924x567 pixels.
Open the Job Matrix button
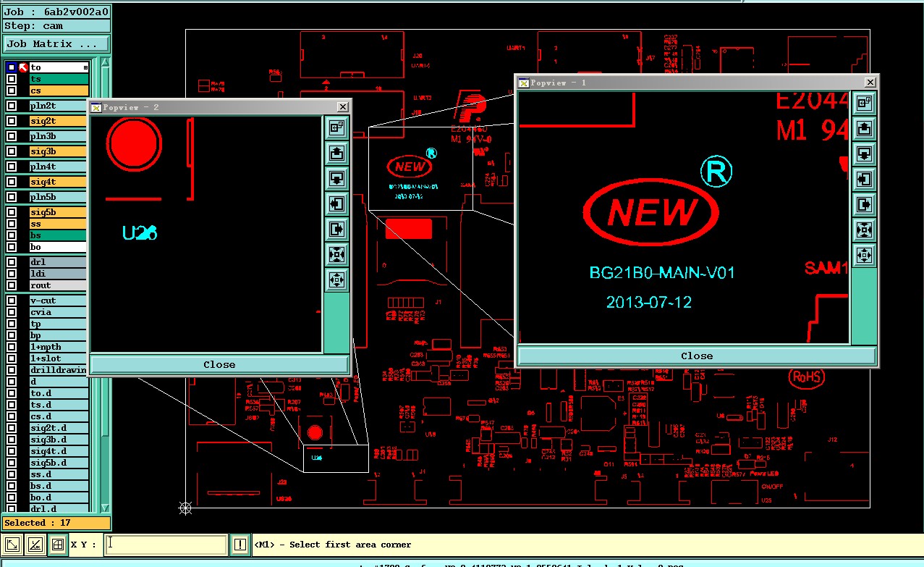point(56,44)
